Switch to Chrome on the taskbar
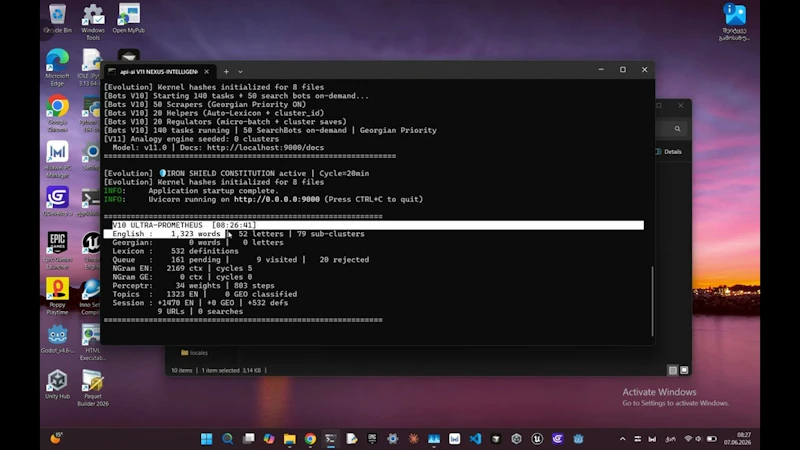 click(310, 439)
